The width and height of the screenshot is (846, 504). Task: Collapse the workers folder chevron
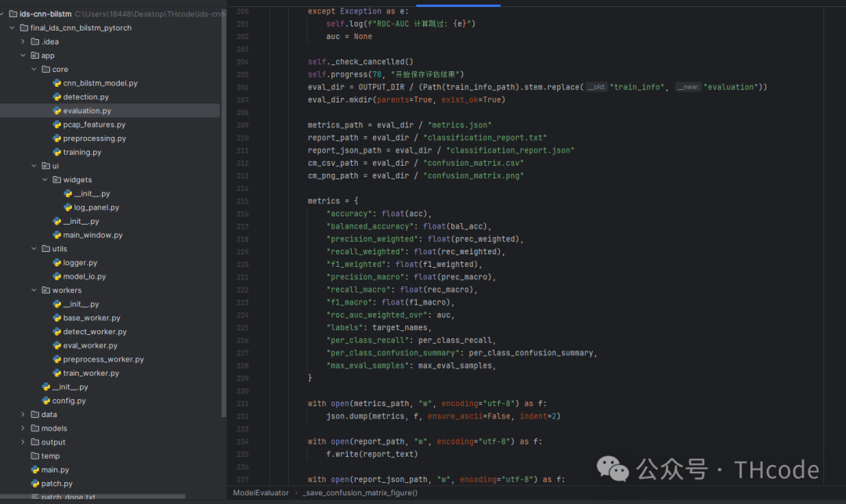[x=34, y=290]
